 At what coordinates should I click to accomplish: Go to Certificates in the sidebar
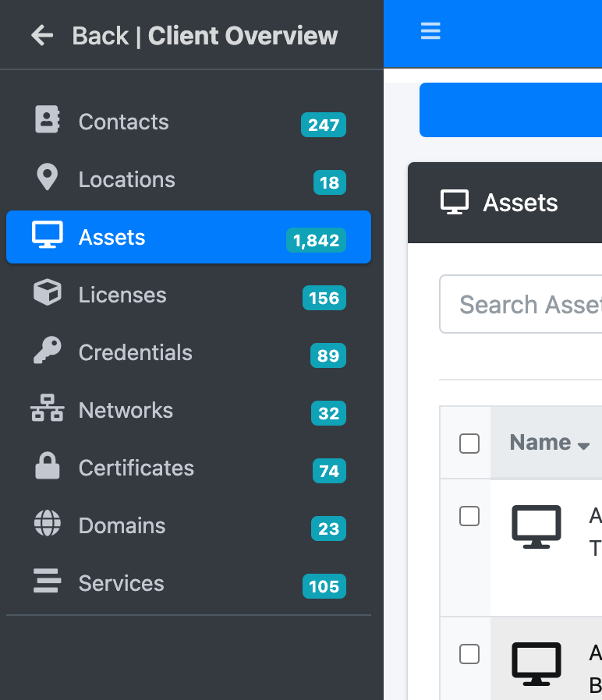click(189, 468)
